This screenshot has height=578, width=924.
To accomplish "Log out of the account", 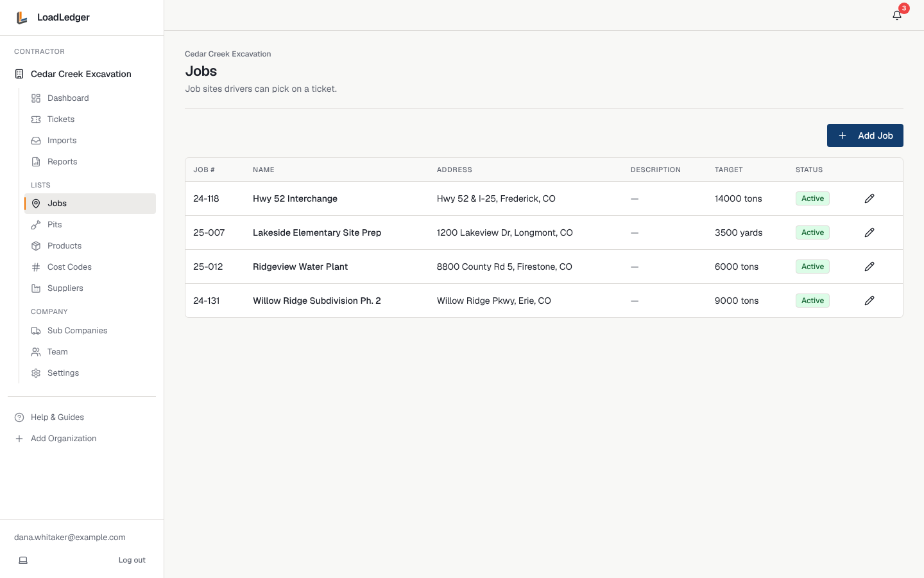I will [x=132, y=560].
